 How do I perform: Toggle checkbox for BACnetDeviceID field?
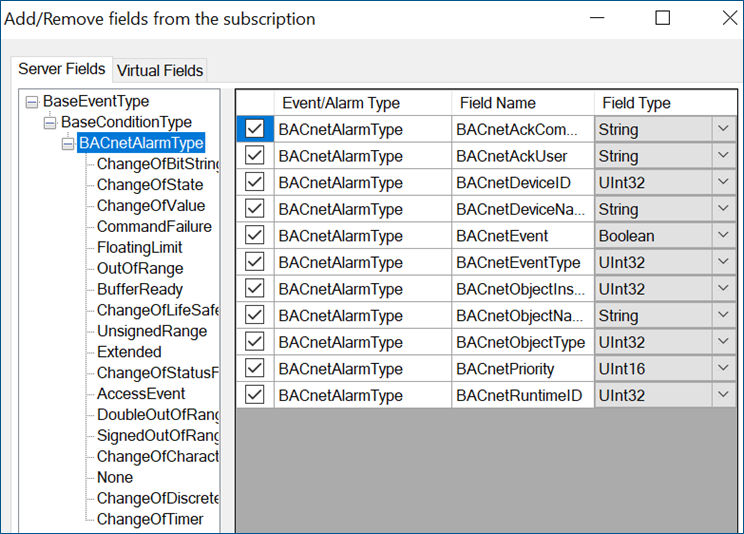click(255, 182)
